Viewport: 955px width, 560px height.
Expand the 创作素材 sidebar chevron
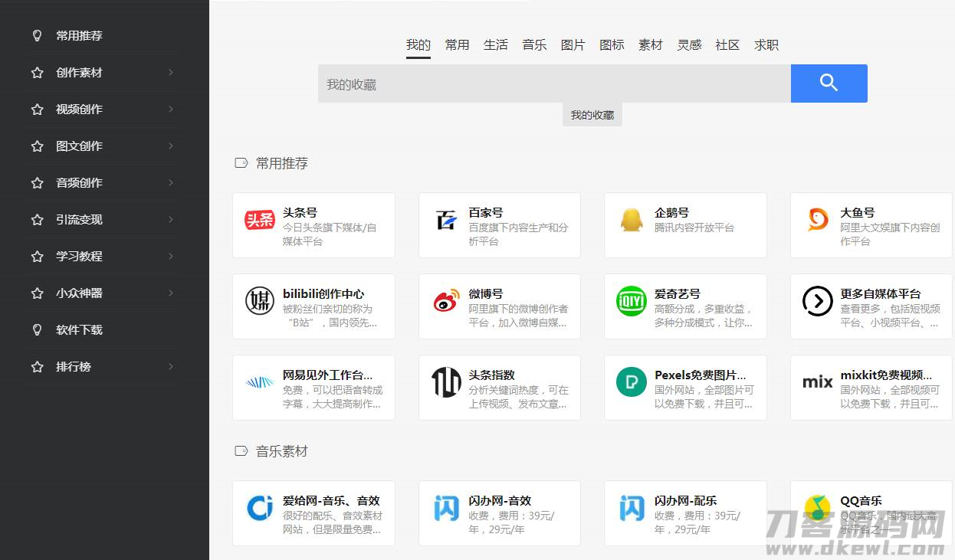(171, 72)
